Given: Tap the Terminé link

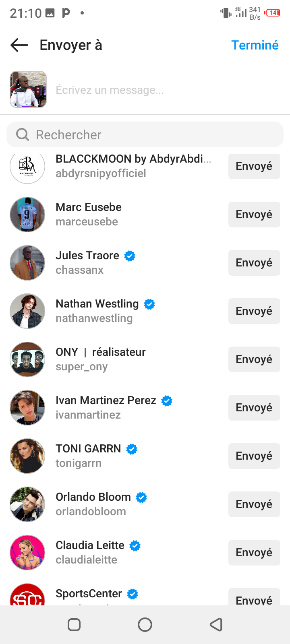Looking at the screenshot, I should point(255,45).
